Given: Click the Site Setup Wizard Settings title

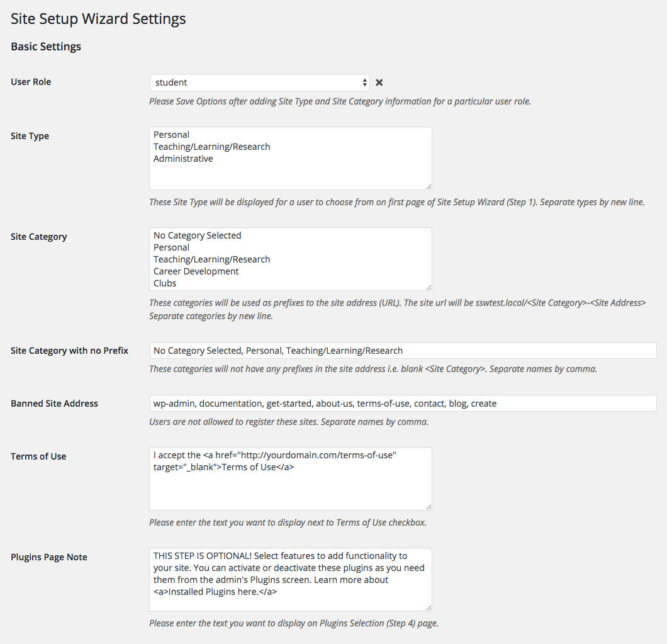Looking at the screenshot, I should pyautogui.click(x=98, y=19).
